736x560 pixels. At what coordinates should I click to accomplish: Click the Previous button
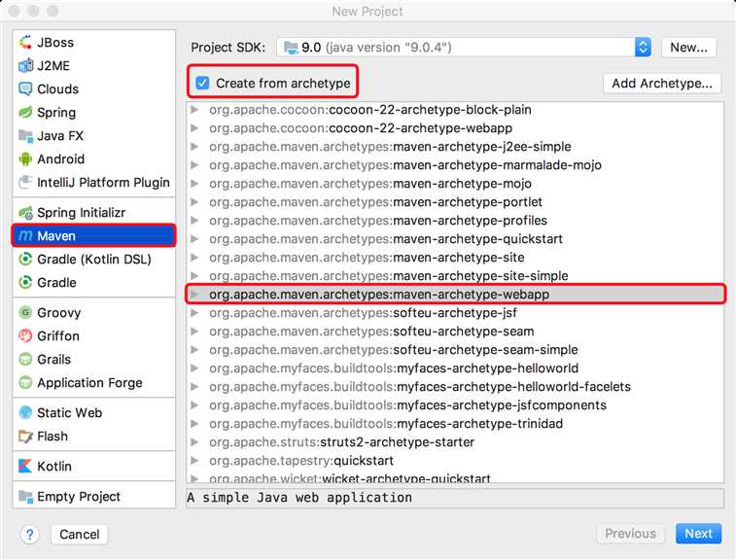(630, 534)
